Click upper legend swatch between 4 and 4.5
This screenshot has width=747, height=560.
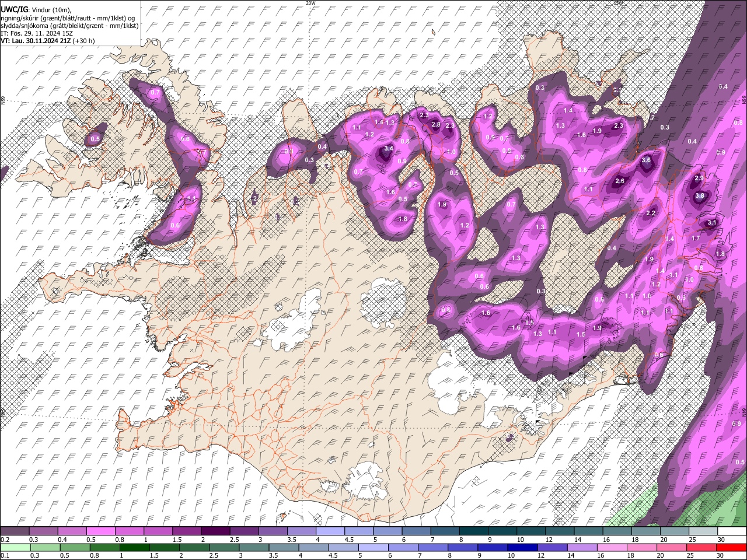coord(330,531)
